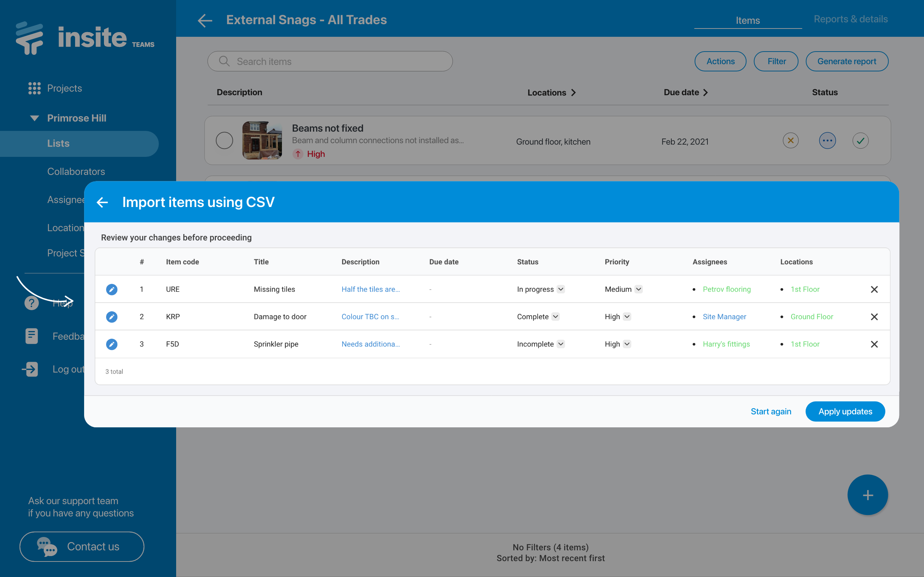
Task: Open the Medium priority dropdown
Action: [638, 289]
